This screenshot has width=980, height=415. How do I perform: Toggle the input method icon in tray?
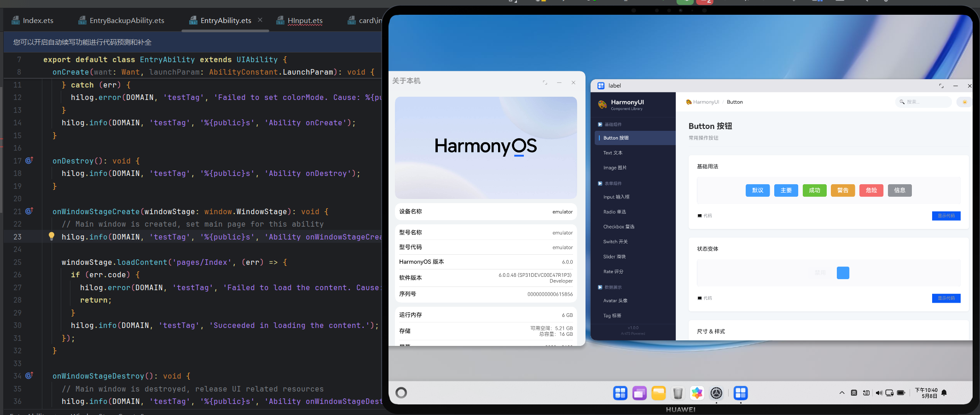pos(854,393)
